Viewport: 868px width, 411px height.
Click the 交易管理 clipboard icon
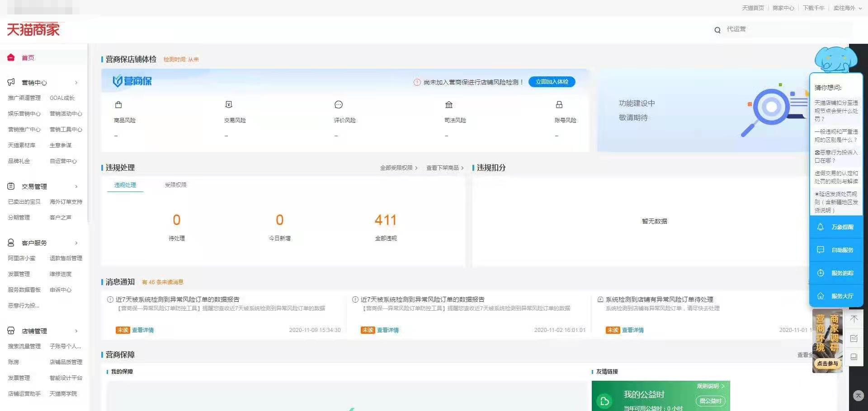click(11, 186)
